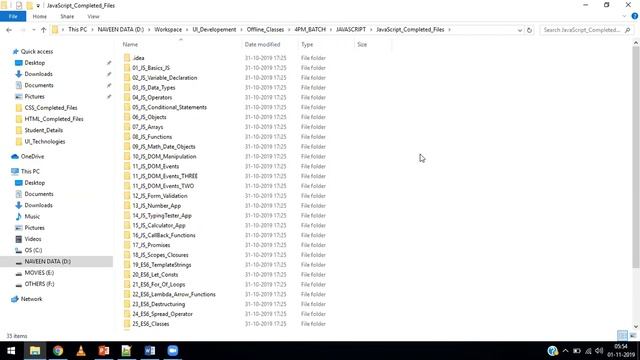Open Zoom from taskbar
Viewport: 640px width, 360px height.
point(172,351)
